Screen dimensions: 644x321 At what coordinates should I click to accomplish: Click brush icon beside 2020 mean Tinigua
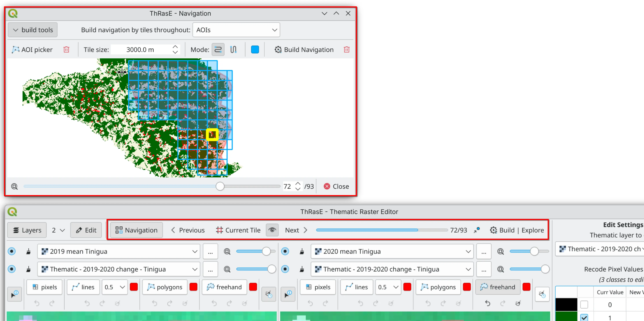(x=302, y=251)
